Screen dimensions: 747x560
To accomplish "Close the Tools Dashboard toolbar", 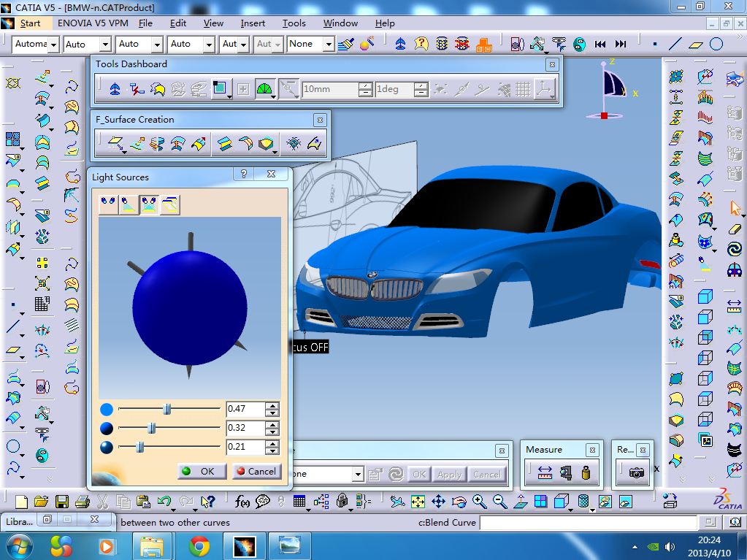I will tap(552, 64).
